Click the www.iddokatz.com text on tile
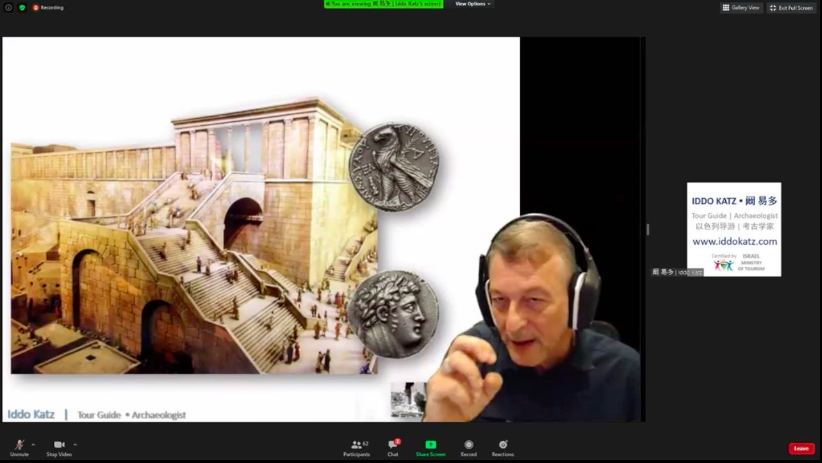Screen dimensions: 822x463 point(734,241)
